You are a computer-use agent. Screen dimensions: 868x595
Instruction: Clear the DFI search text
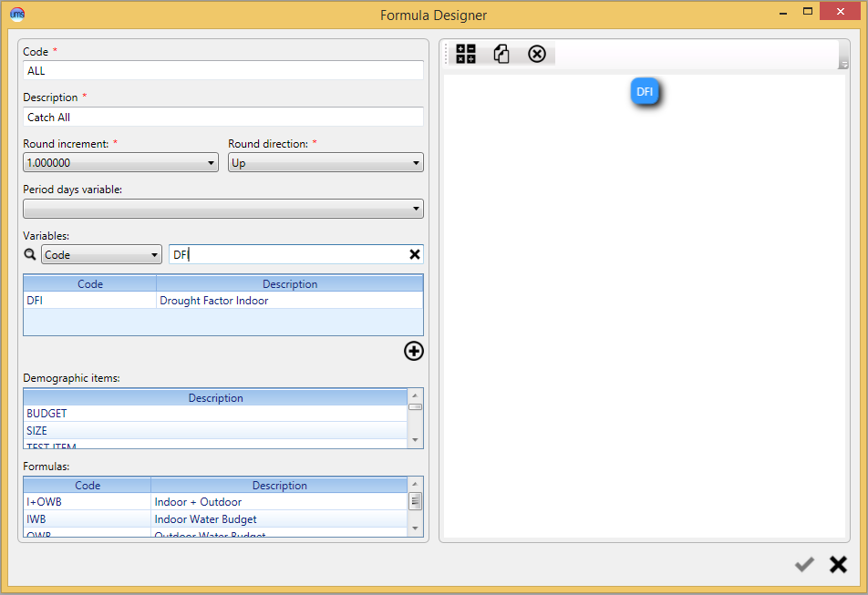(414, 254)
